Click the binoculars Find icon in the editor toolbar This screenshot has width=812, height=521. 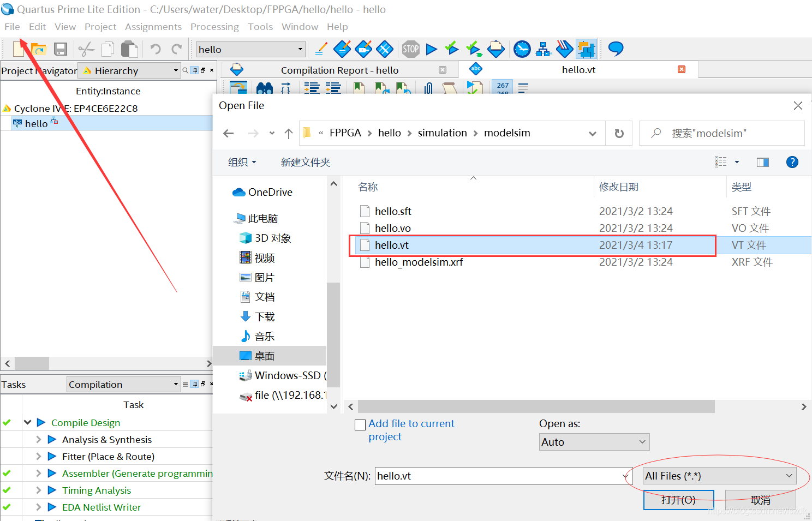point(264,88)
